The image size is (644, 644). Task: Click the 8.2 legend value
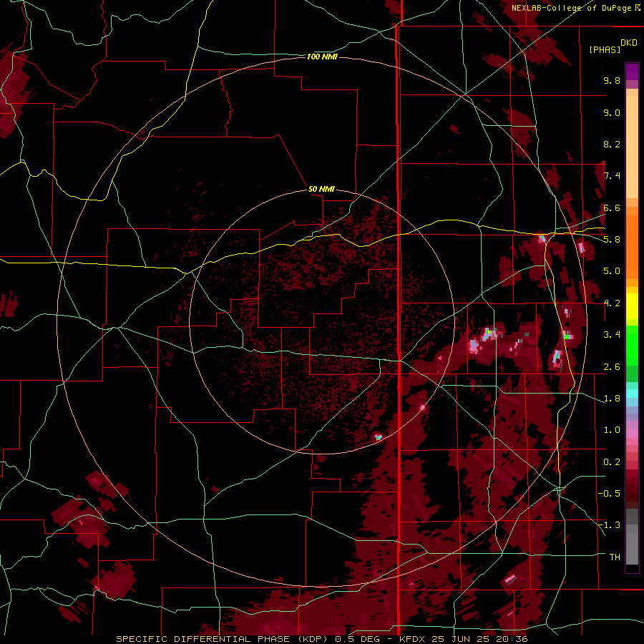click(x=612, y=144)
